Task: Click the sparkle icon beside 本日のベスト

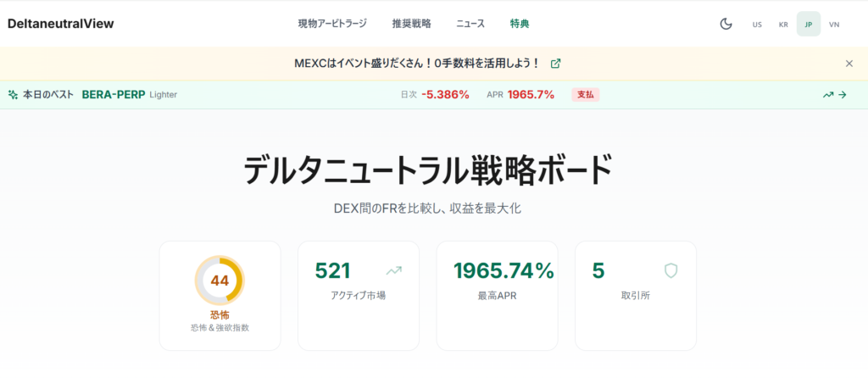Action: pos(13,95)
